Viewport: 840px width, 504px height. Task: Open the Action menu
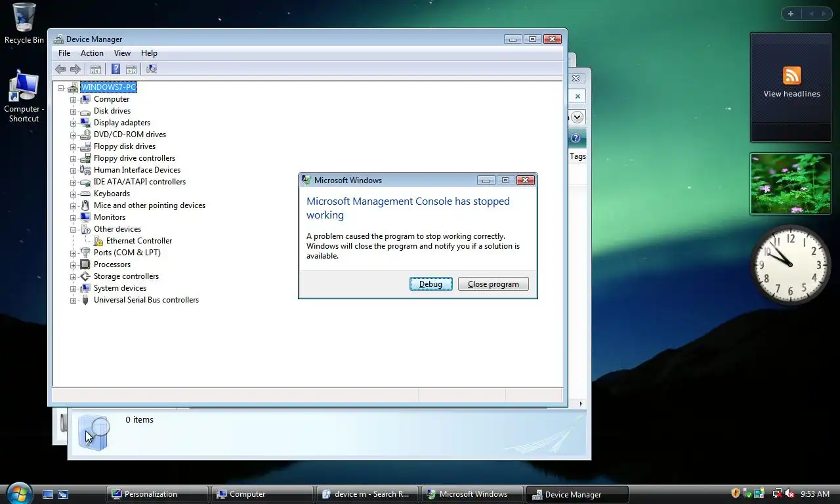coord(92,53)
